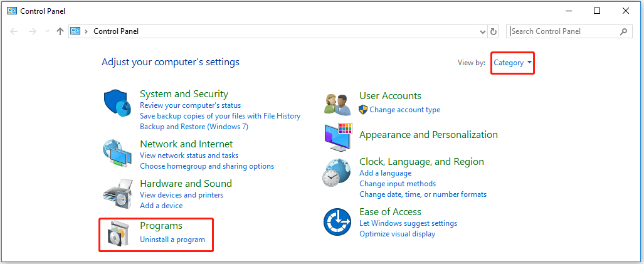The width and height of the screenshot is (644, 264).
Task: Open Clock, Language, and Region category
Action: coord(421,161)
